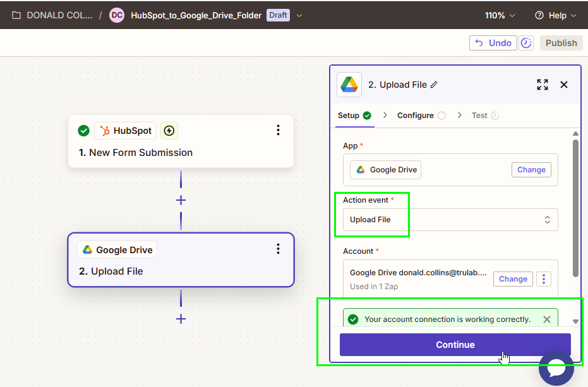This screenshot has height=387, width=588.
Task: Open the 110% zoom dropdown
Action: [500, 15]
